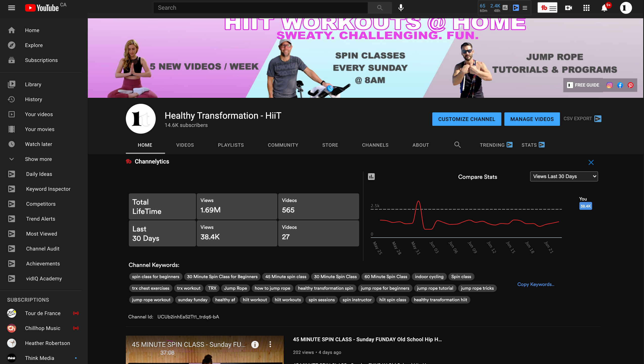Open the vidIQ toolbar menu lines
This screenshot has width=644, height=364.
point(525,8)
